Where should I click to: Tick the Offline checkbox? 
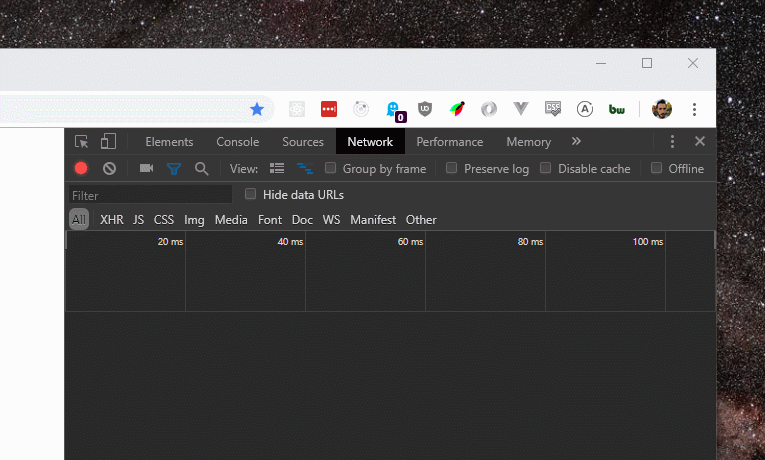(656, 168)
